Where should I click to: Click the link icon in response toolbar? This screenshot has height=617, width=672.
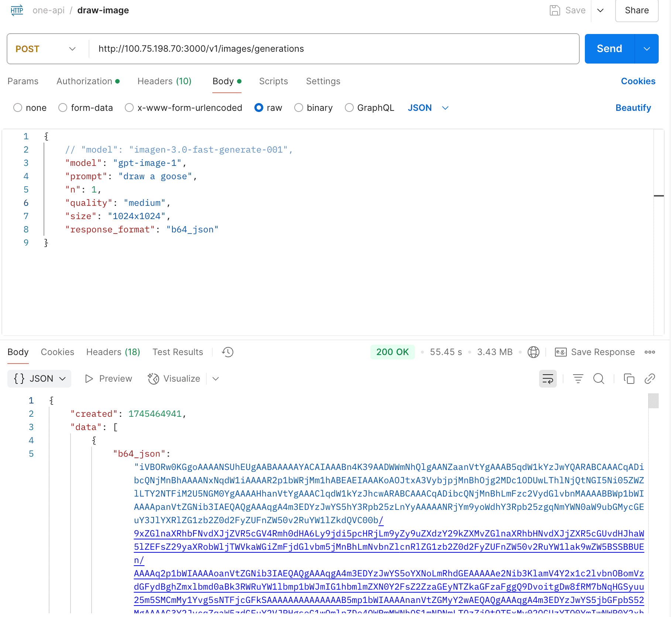649,379
